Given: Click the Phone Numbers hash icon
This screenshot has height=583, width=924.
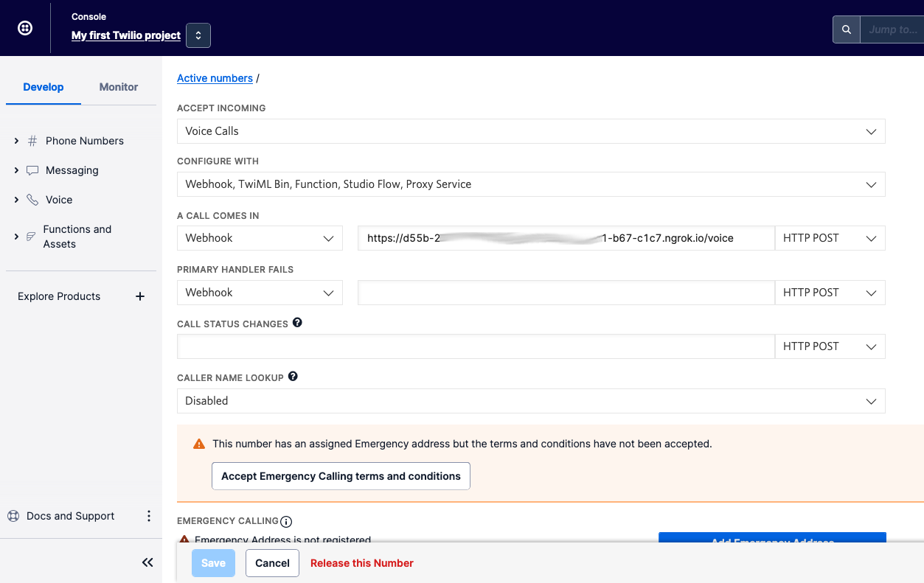Looking at the screenshot, I should click(x=32, y=141).
